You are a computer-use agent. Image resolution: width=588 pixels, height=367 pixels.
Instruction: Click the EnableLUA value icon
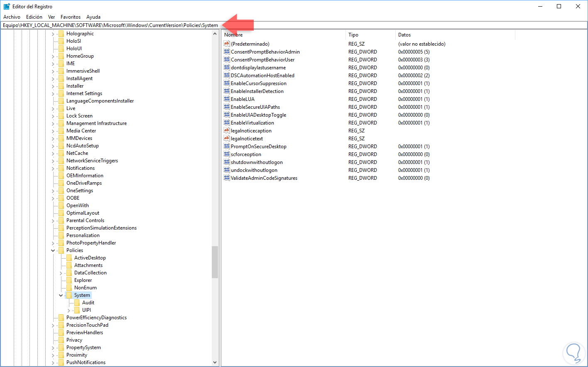227,99
